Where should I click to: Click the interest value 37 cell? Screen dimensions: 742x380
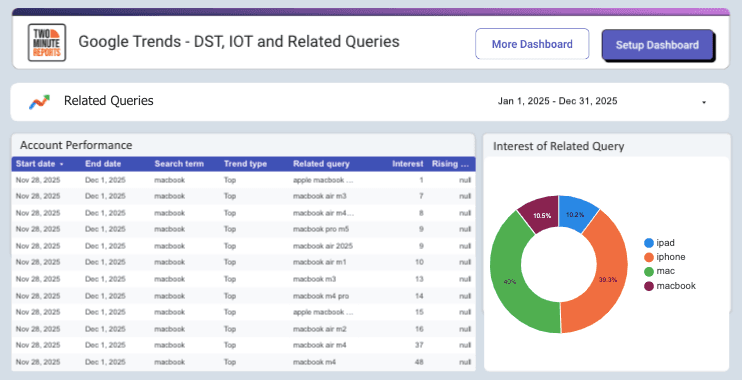coord(419,345)
